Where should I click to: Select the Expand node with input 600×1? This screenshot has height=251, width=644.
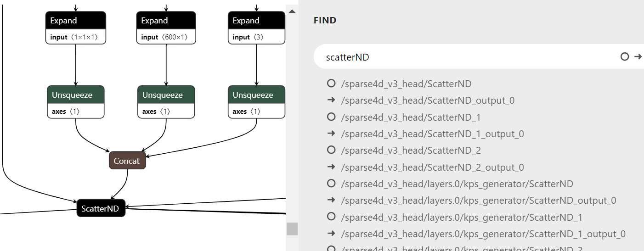pos(166,21)
